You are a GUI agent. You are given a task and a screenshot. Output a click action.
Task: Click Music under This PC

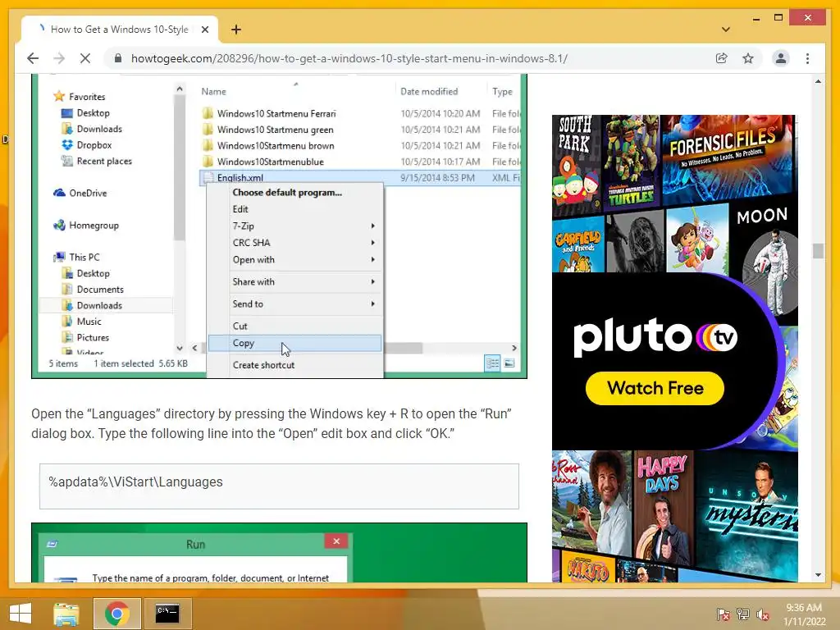81,322
